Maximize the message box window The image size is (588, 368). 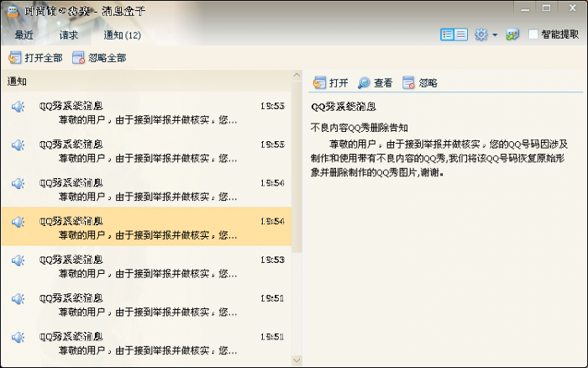click(x=546, y=8)
